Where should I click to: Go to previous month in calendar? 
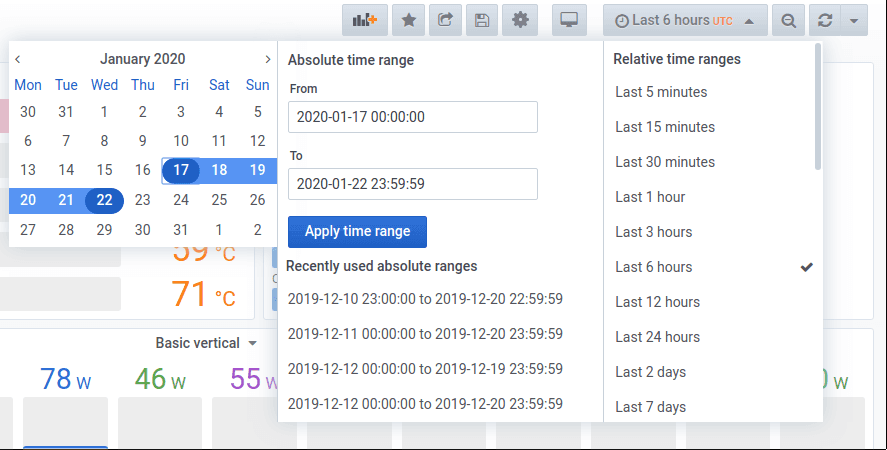pos(18,60)
